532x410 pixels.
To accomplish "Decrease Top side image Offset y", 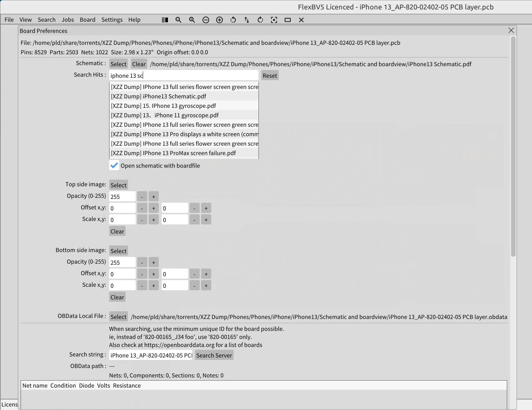I will coord(194,208).
